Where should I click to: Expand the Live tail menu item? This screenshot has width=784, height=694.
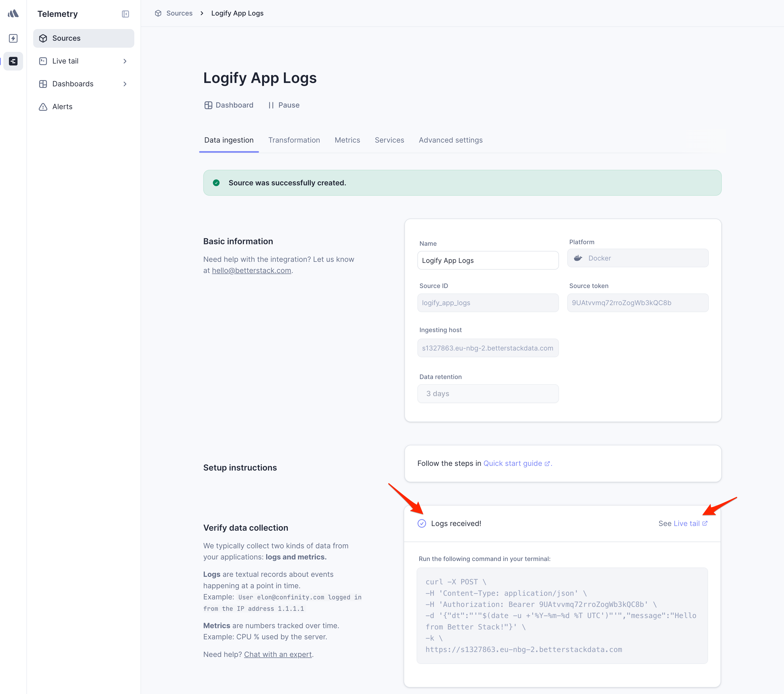[125, 61]
